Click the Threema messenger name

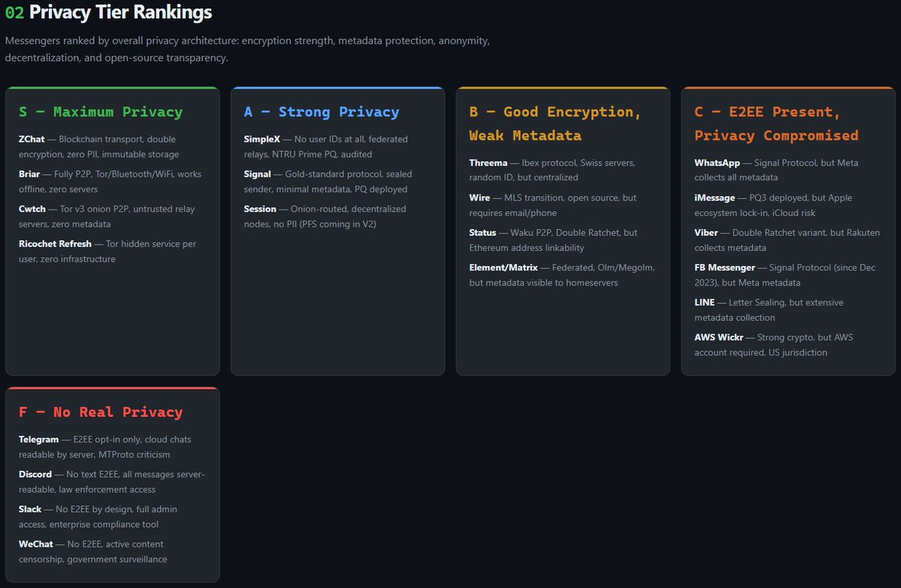[x=488, y=163]
